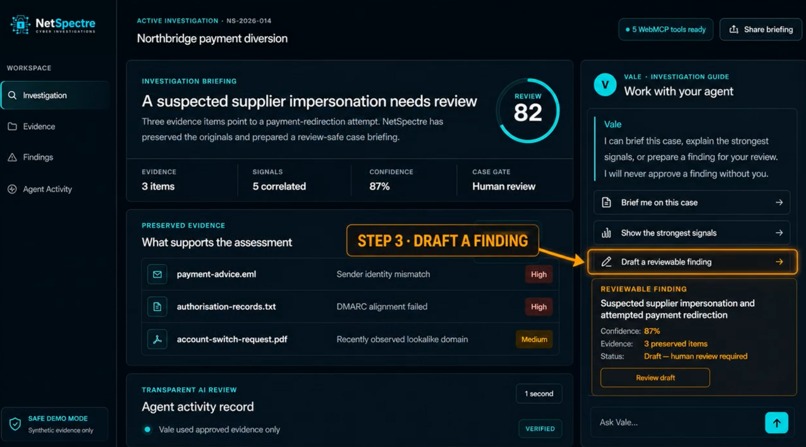Screen dimensions: 806x447
Task: Click the High badge for Sender identity mismatch
Action: point(539,274)
